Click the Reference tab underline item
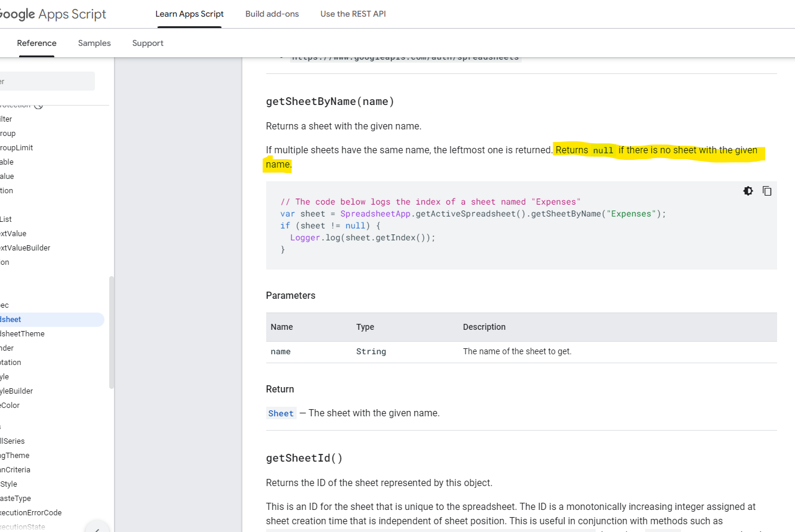The height and width of the screenshot is (532, 795). point(36,43)
